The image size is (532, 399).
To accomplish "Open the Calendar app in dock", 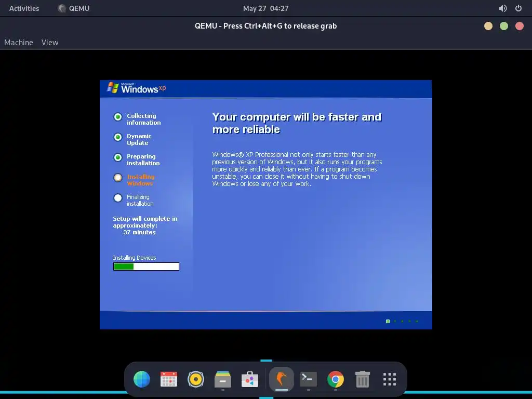I will tap(169, 379).
